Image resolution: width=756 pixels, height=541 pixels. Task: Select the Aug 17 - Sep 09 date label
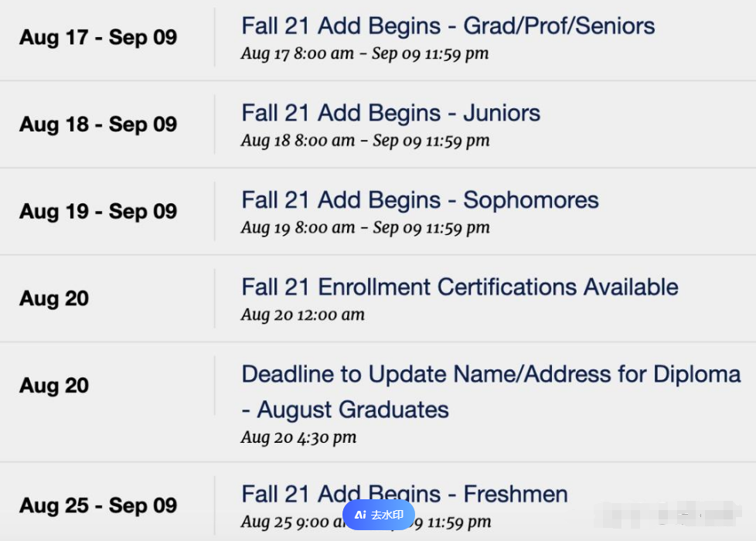pos(98,38)
